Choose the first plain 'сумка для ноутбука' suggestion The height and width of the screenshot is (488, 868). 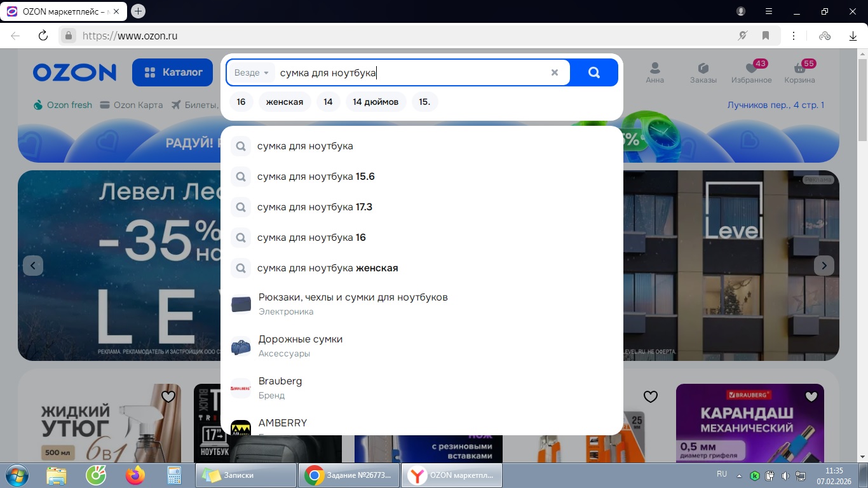click(421, 146)
